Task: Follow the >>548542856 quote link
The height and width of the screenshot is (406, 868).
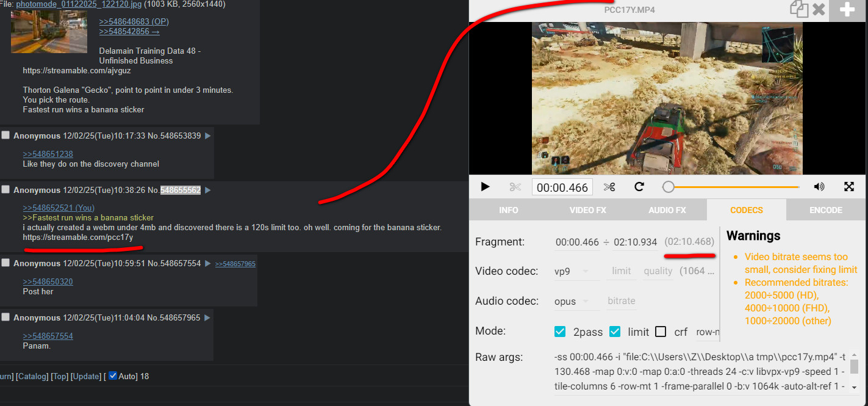Action: tap(129, 31)
